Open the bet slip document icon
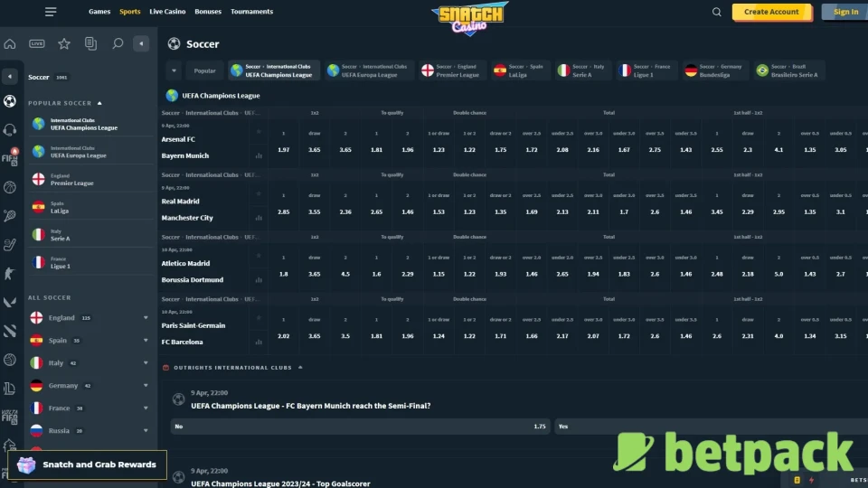Image resolution: width=868 pixels, height=488 pixels. 90,43
